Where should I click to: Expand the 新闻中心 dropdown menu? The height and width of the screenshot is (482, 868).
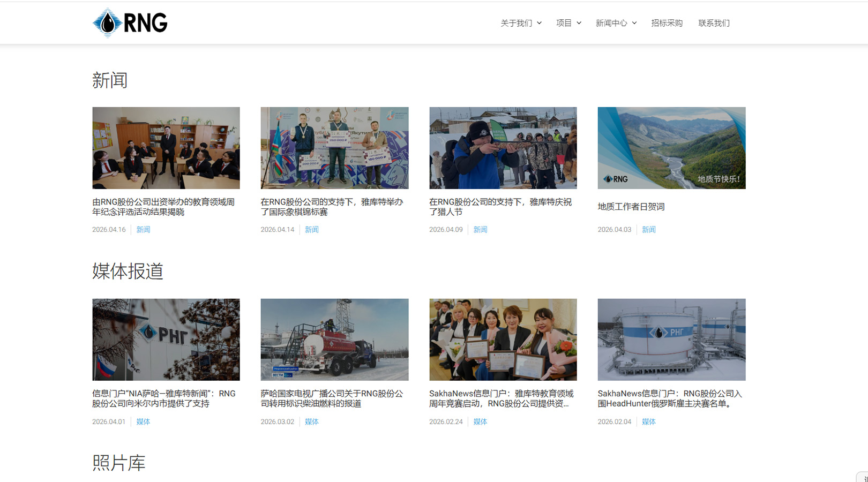[x=616, y=23]
